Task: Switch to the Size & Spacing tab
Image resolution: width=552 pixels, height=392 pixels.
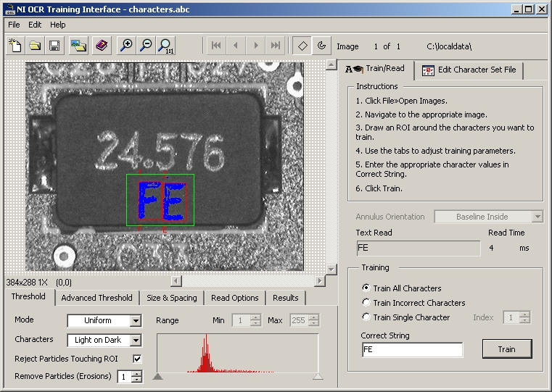Action: [x=172, y=298]
